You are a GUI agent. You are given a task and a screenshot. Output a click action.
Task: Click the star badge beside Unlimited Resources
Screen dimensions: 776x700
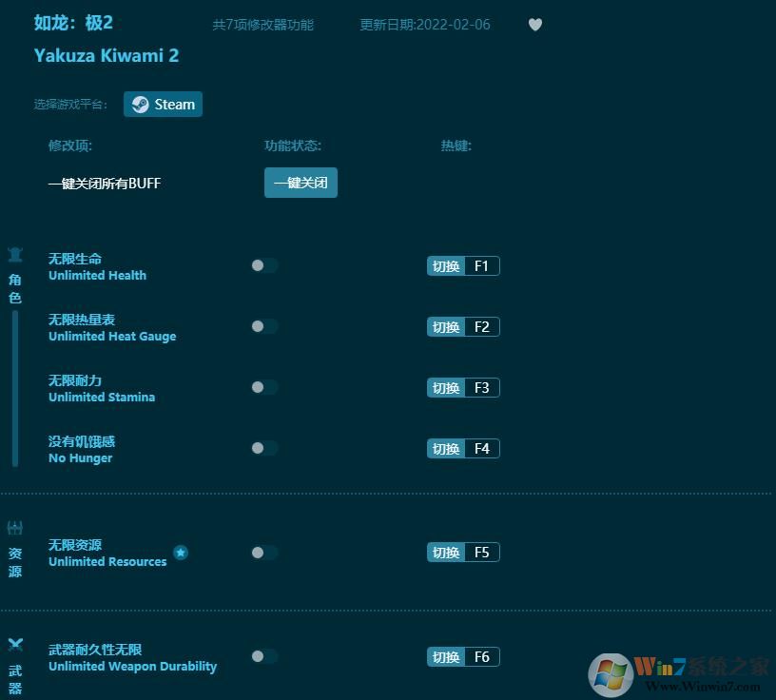(x=181, y=553)
